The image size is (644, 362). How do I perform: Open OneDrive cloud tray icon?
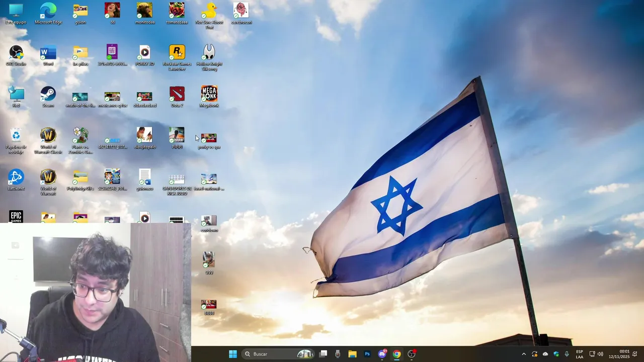click(545, 354)
